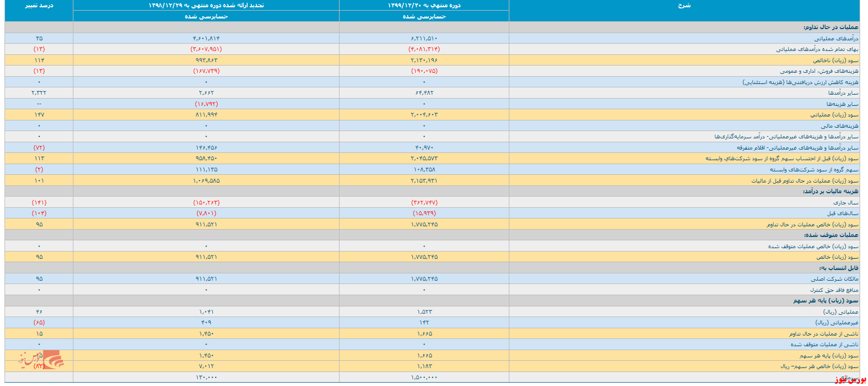Select the سود (زیان) ناخالص row label
Image resolution: width=868 pixels, height=386 pixels.
835,60
